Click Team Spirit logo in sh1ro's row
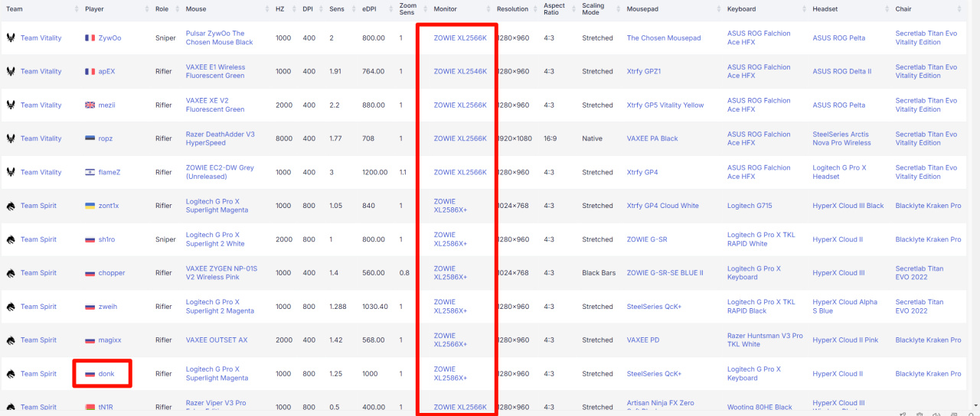Viewport: 980px width, 416px height. [x=11, y=239]
